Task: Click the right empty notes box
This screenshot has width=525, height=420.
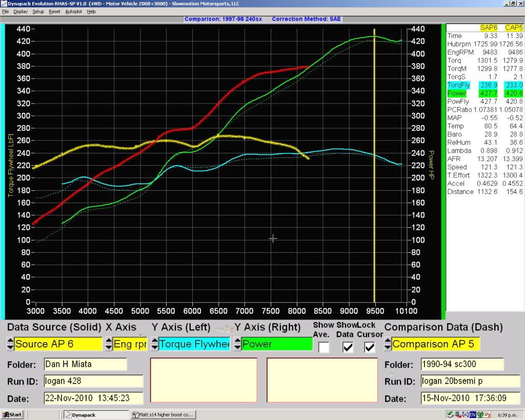Action: (322, 380)
